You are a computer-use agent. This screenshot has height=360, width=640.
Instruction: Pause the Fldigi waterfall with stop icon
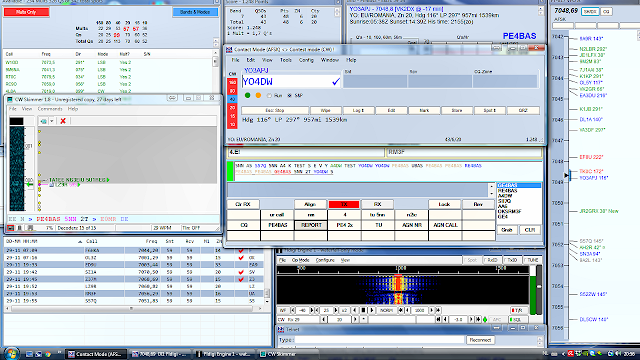point(363,310)
